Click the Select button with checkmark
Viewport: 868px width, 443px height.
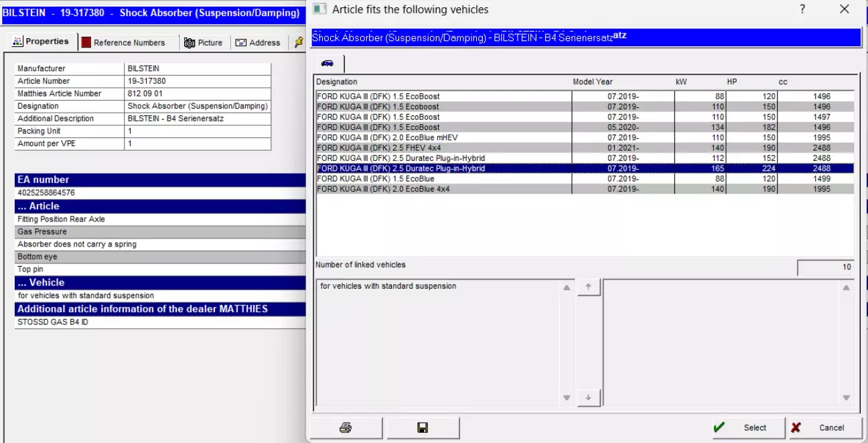(x=749, y=428)
